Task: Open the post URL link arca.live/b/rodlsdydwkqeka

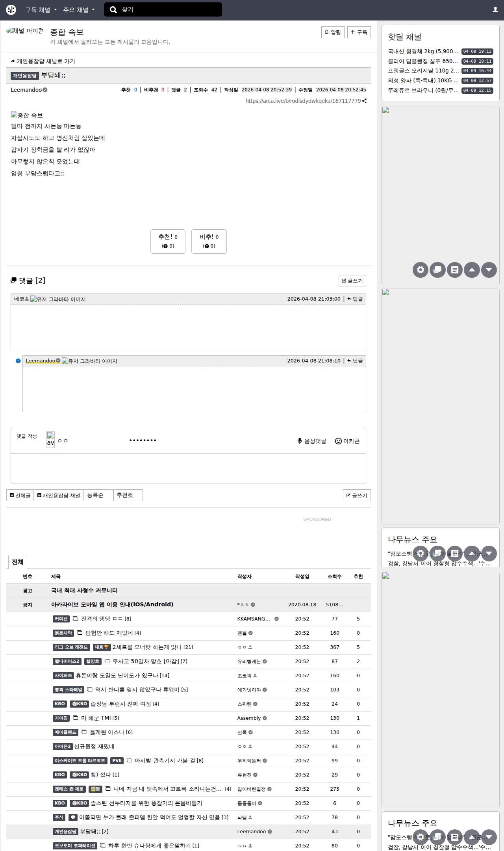Action: [303, 101]
